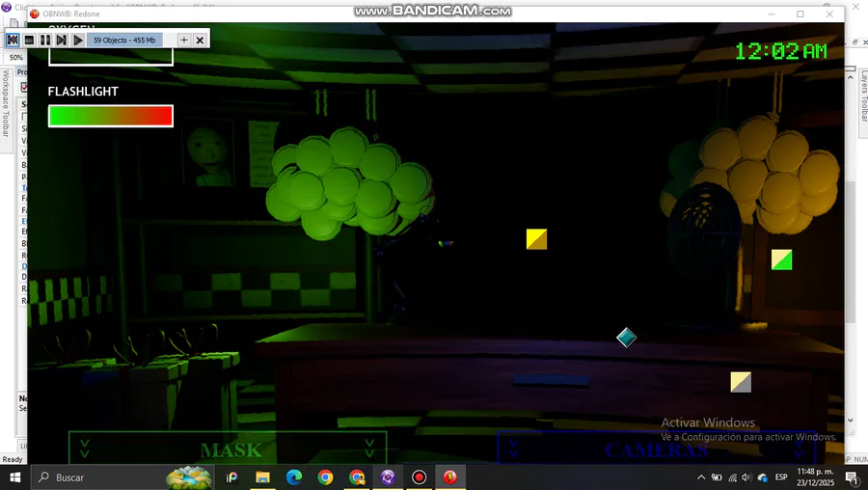Image resolution: width=868 pixels, height=490 pixels.
Task: Click the 12:02 AM game clock
Action: (x=780, y=51)
